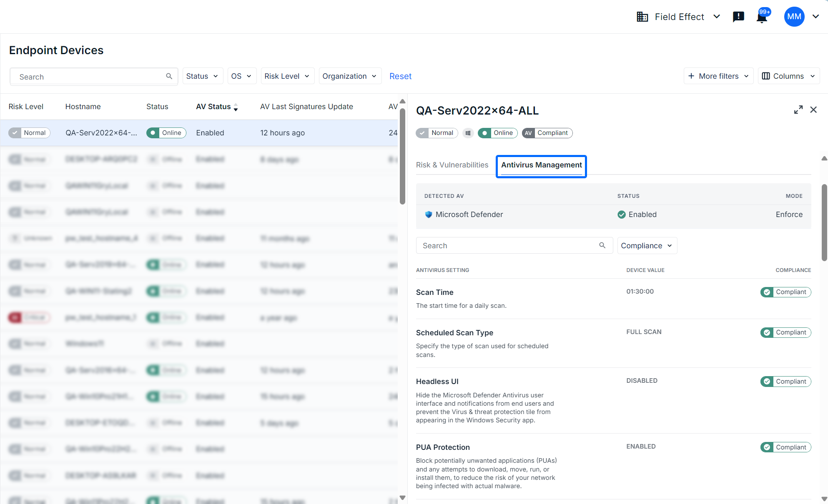Open the More filters button

point(718,76)
